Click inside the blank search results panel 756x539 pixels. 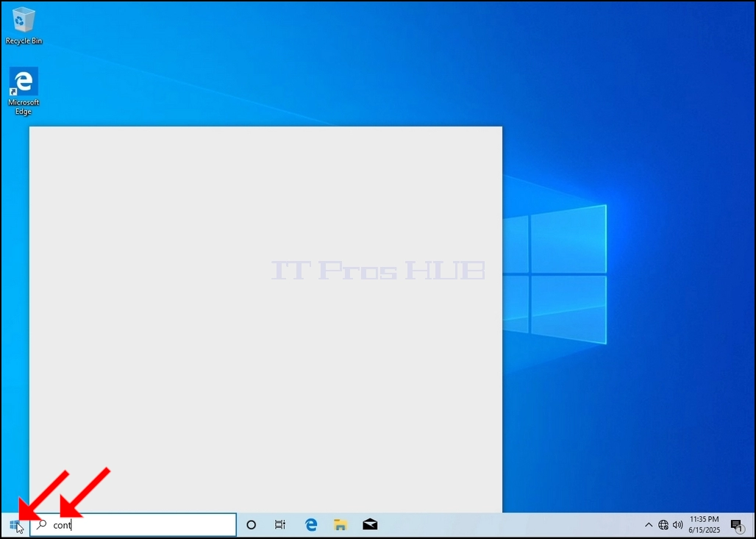pyautogui.click(x=265, y=319)
